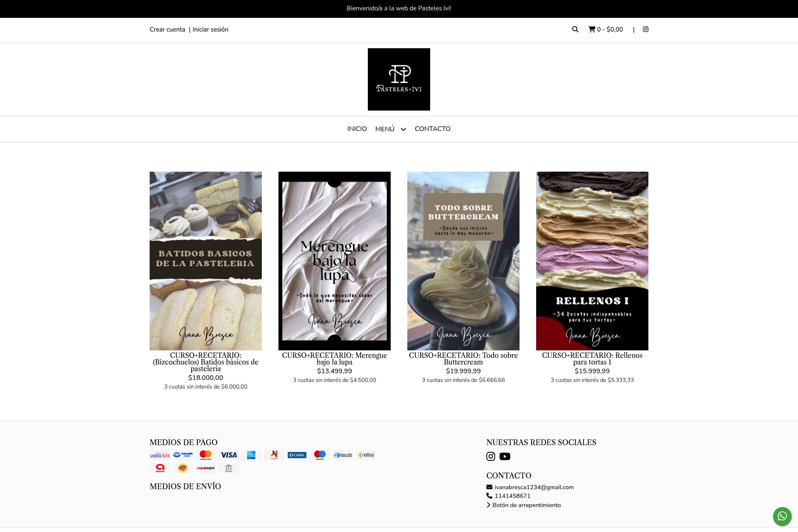Go to the INICIO menu item
The height and width of the screenshot is (532, 798).
click(357, 129)
